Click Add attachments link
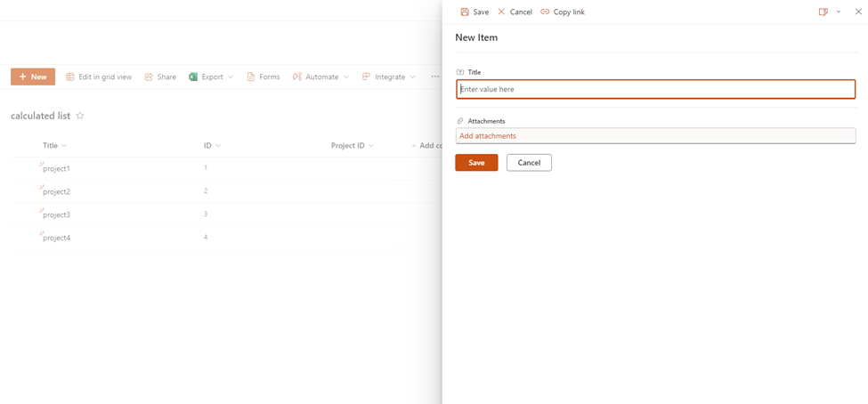This screenshot has width=868, height=404. [x=488, y=135]
